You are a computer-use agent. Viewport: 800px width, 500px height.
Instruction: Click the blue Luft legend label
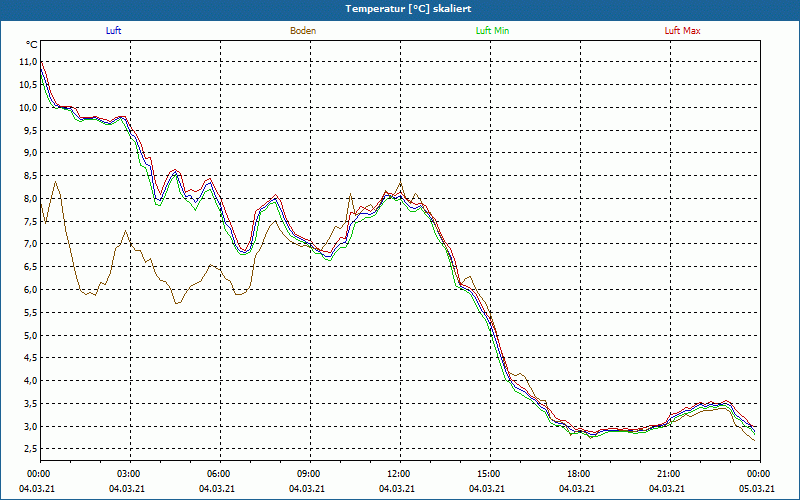(x=113, y=31)
